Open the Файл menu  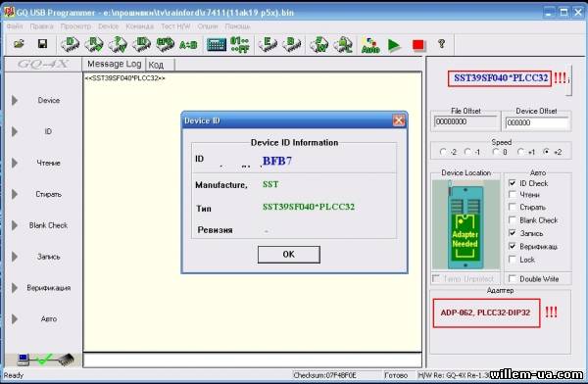click(x=15, y=26)
